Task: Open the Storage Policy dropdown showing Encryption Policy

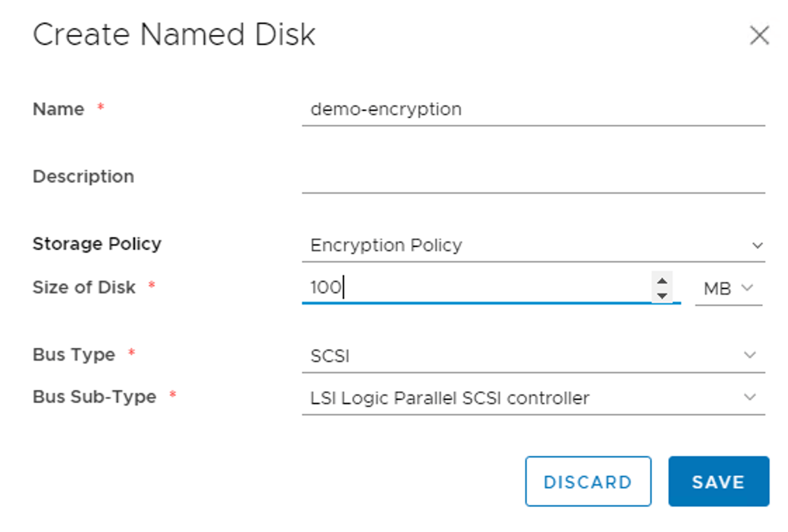Action: point(532,246)
